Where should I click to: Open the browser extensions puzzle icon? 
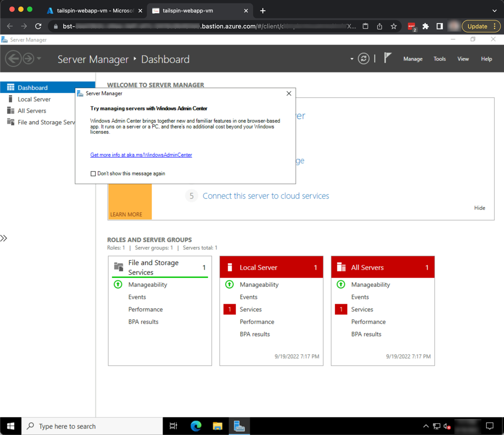(425, 26)
